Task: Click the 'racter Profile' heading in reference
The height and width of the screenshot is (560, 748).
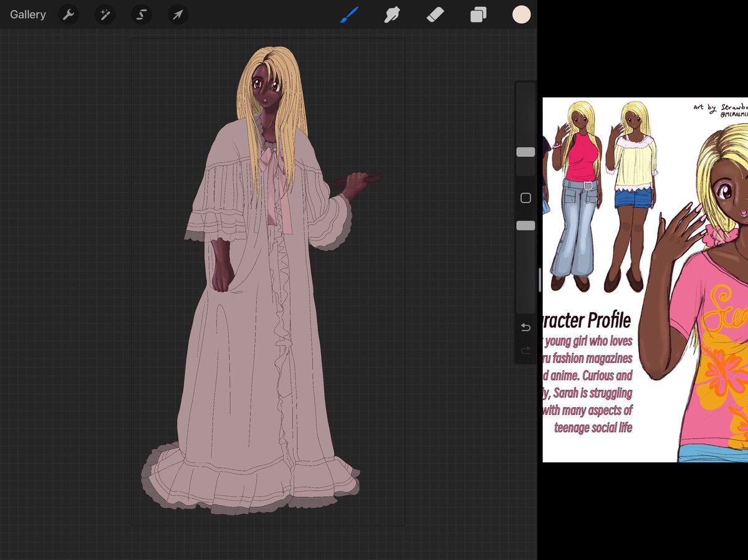Action: 587,321
